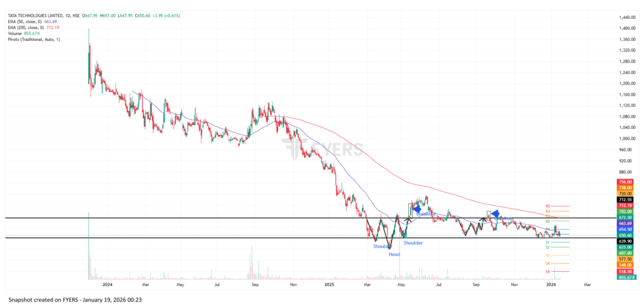Open the Pivots (Traditional, Auto, 1) legend
The width and height of the screenshot is (644, 307).
(x=33, y=39)
